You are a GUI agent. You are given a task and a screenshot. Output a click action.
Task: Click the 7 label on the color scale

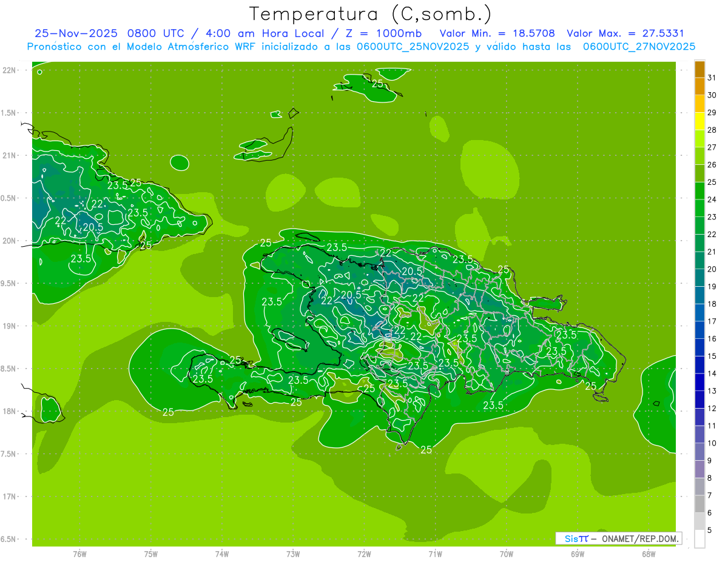point(710,495)
